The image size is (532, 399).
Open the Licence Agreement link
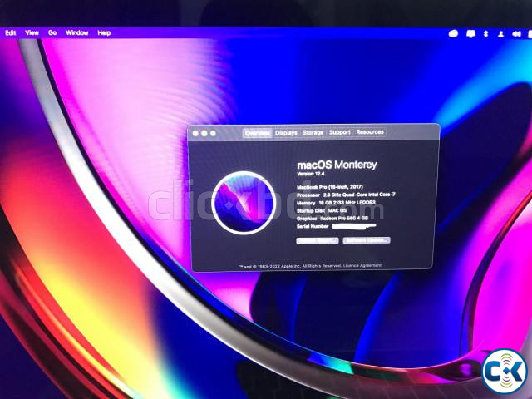point(362,265)
